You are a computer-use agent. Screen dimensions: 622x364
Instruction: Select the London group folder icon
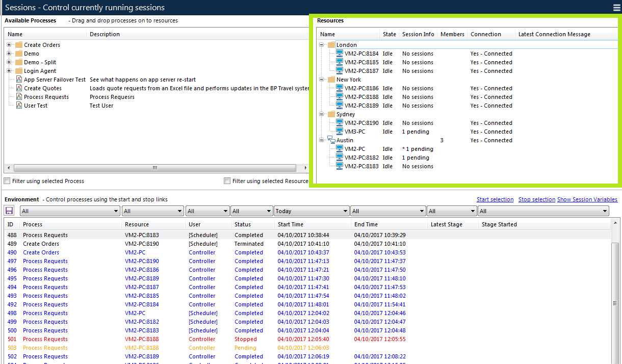(x=331, y=45)
